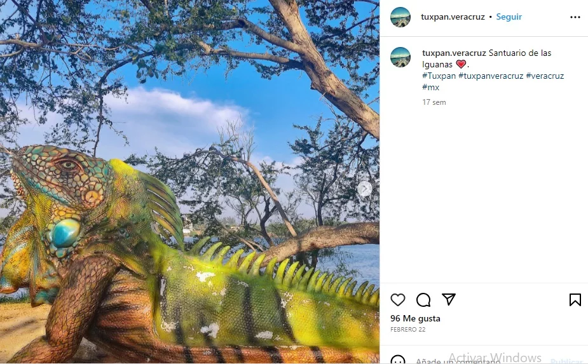This screenshot has width=588, height=364.
Task: Save post with the bookmark icon
Action: [575, 300]
